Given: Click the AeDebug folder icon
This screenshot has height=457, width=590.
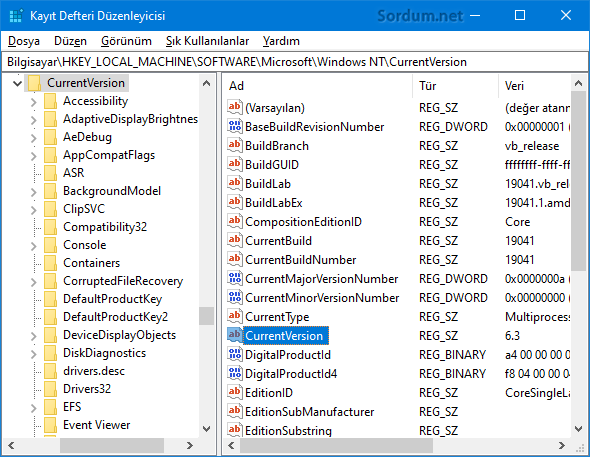Looking at the screenshot, I should [x=50, y=137].
